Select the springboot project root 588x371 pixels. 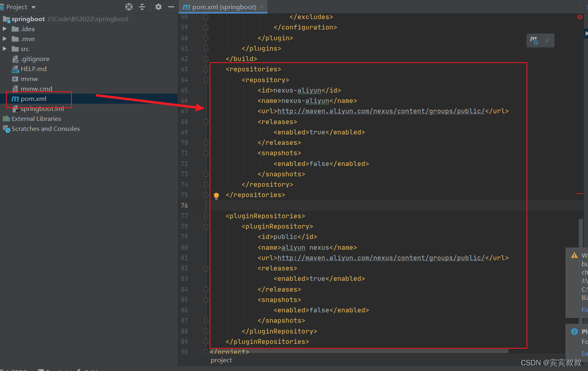[28, 19]
